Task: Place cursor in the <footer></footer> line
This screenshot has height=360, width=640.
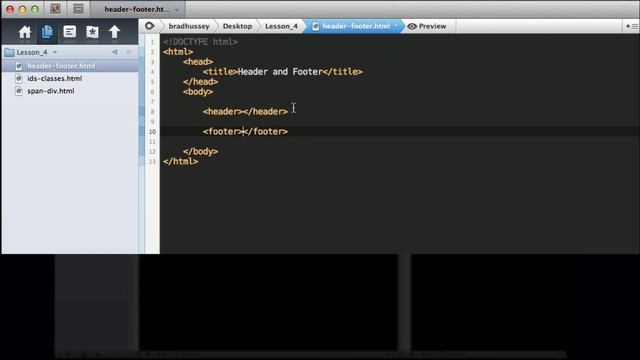Action: (x=245, y=131)
